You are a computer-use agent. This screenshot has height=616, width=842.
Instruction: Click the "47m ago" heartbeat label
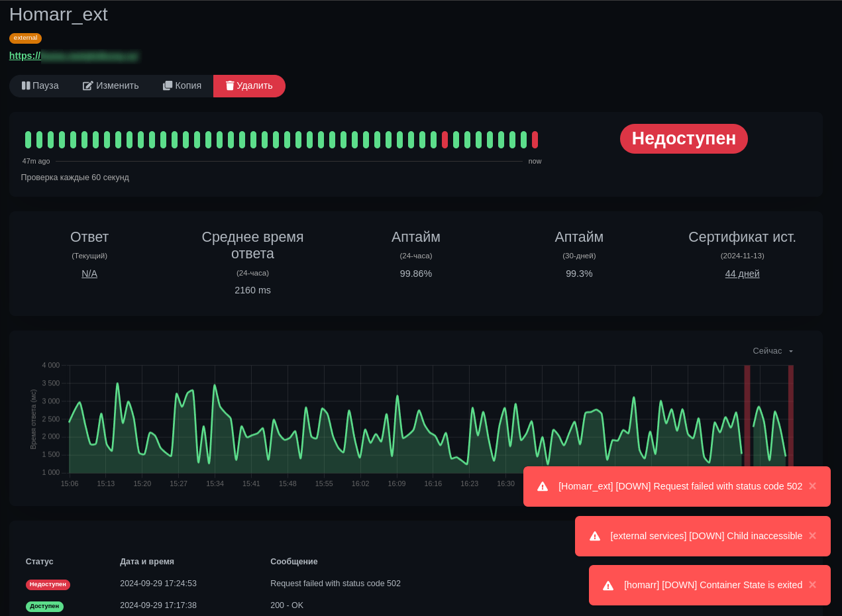tap(36, 161)
